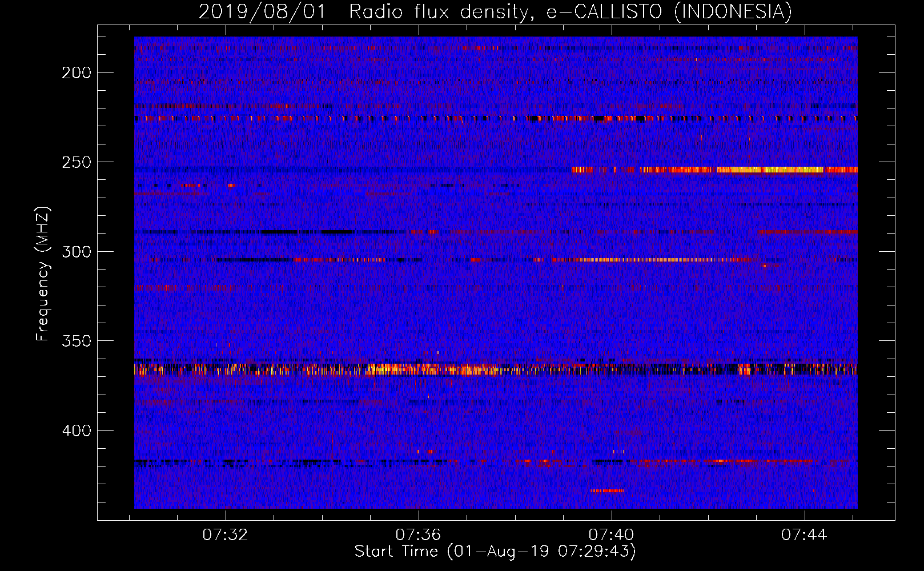Image resolution: width=924 pixels, height=571 pixels.
Task: Click the 300 frequency tick label
Action: tap(77, 252)
